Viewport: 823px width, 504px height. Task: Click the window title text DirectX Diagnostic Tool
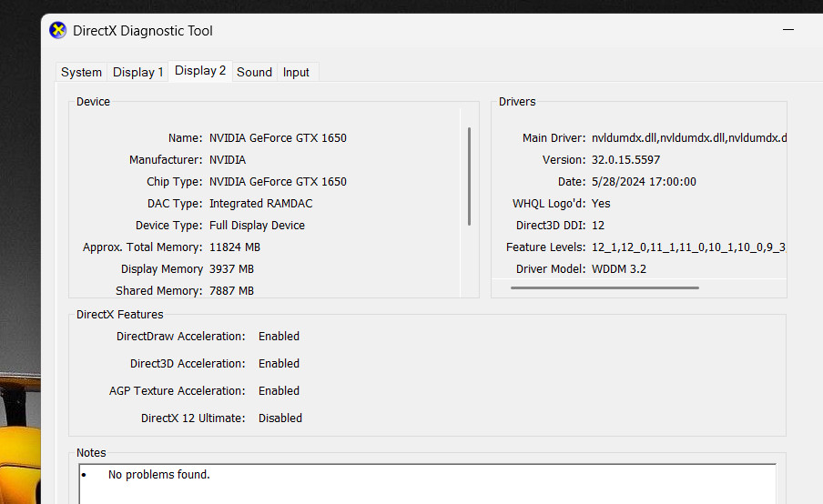[143, 31]
